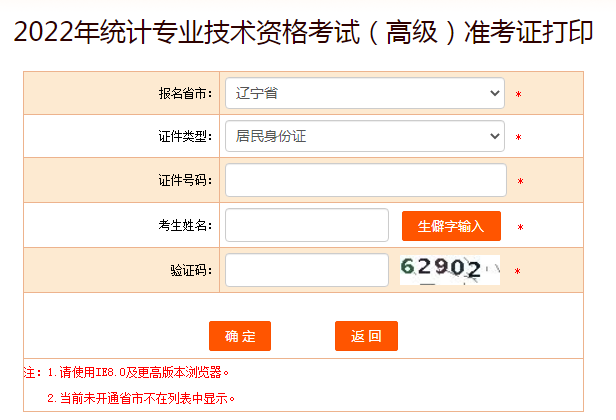This screenshot has width=616, height=420.
Task: Click the 验证码 field label
Action: tap(191, 271)
